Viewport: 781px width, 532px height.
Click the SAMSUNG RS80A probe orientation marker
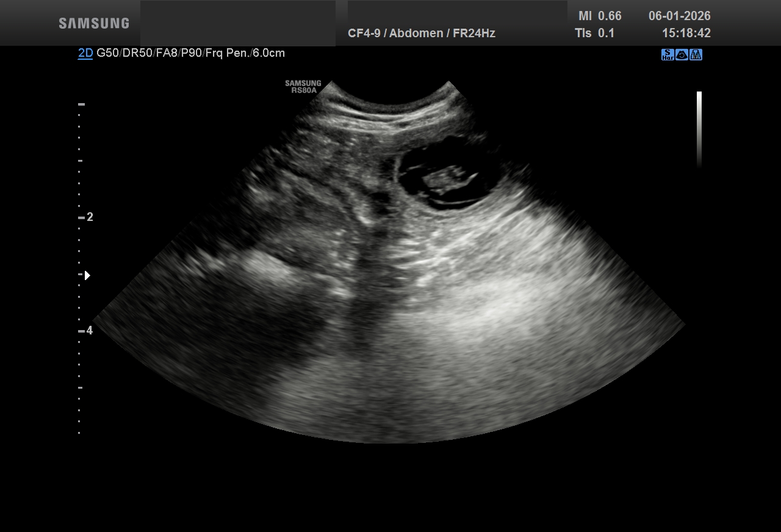point(303,87)
